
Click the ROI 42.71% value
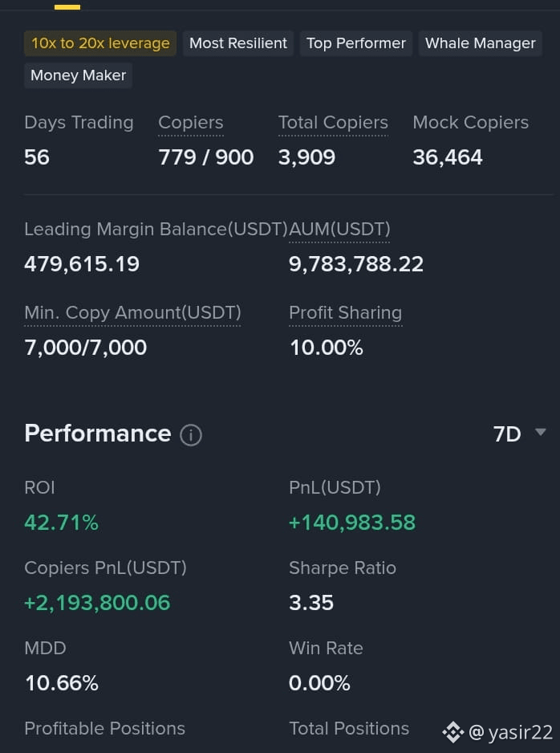pos(62,523)
